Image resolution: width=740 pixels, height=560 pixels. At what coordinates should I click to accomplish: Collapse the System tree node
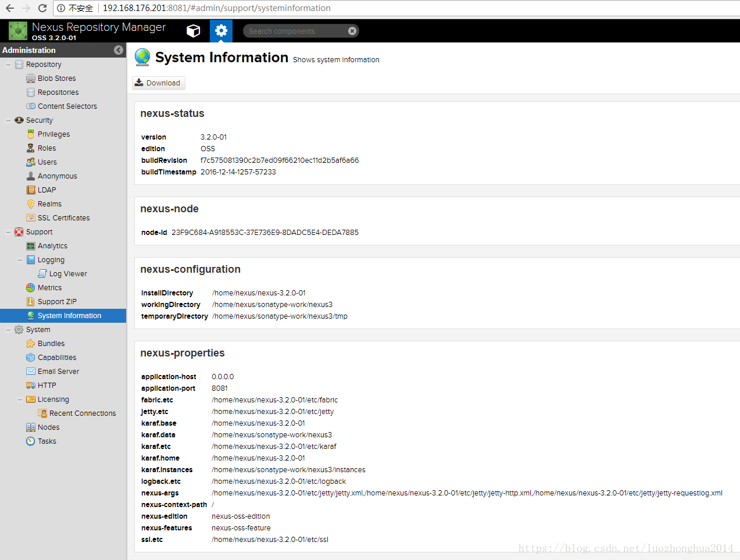point(8,330)
